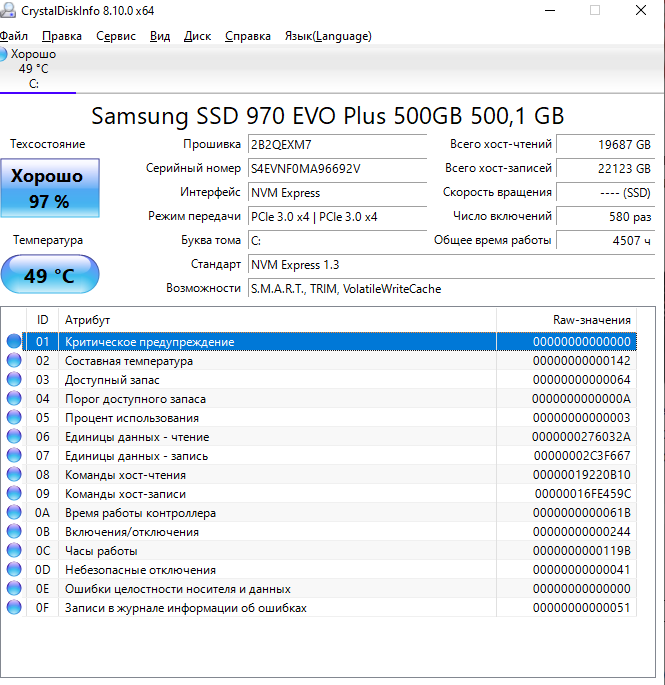Image resolution: width=665 pixels, height=685 pixels.
Task: Click status orb next to Составная температура
Action: [14, 361]
